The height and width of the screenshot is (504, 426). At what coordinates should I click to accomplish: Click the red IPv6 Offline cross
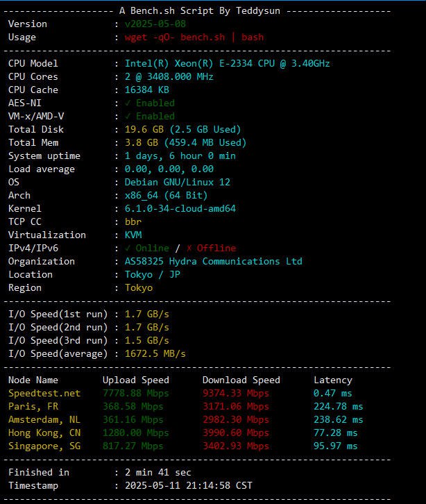pos(189,248)
